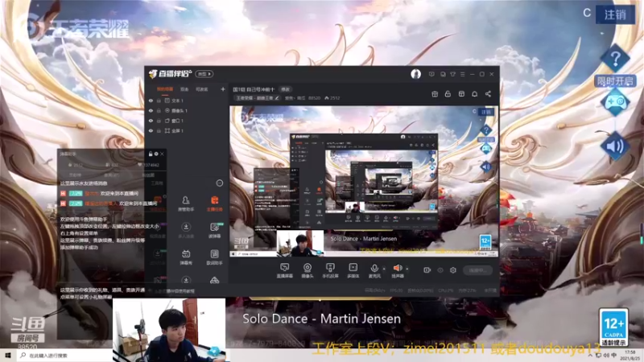Open settings gear beside the live button

(453, 270)
